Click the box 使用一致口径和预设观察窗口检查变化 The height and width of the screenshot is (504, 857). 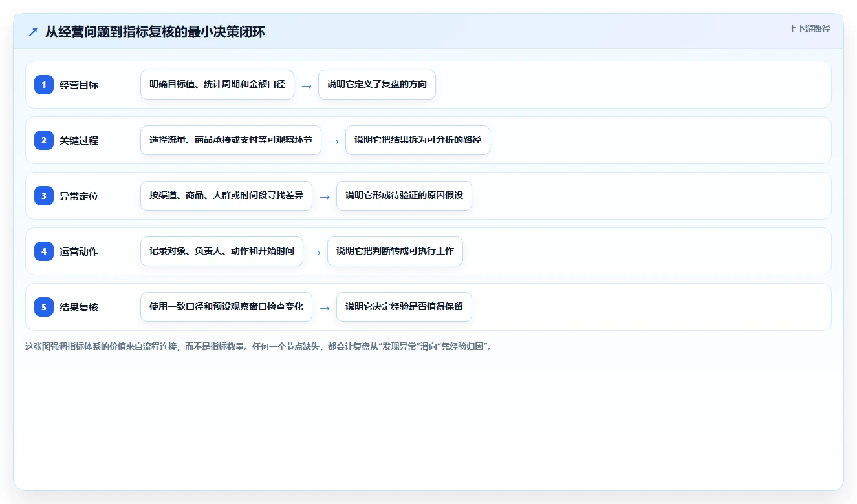coord(226,307)
